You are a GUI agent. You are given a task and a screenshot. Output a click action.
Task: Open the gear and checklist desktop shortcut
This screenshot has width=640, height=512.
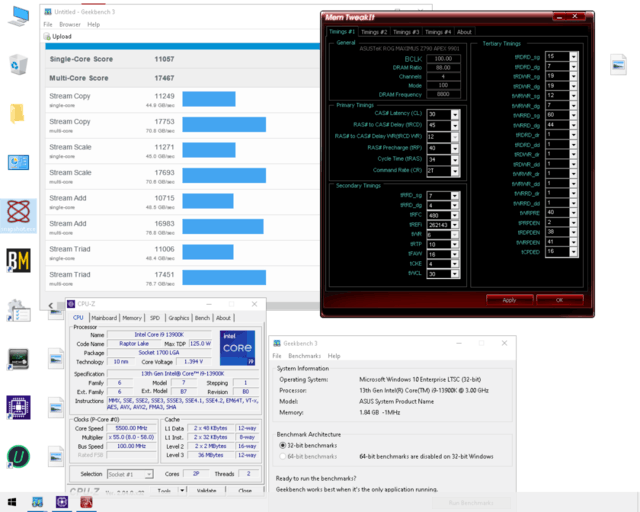click(x=18, y=310)
